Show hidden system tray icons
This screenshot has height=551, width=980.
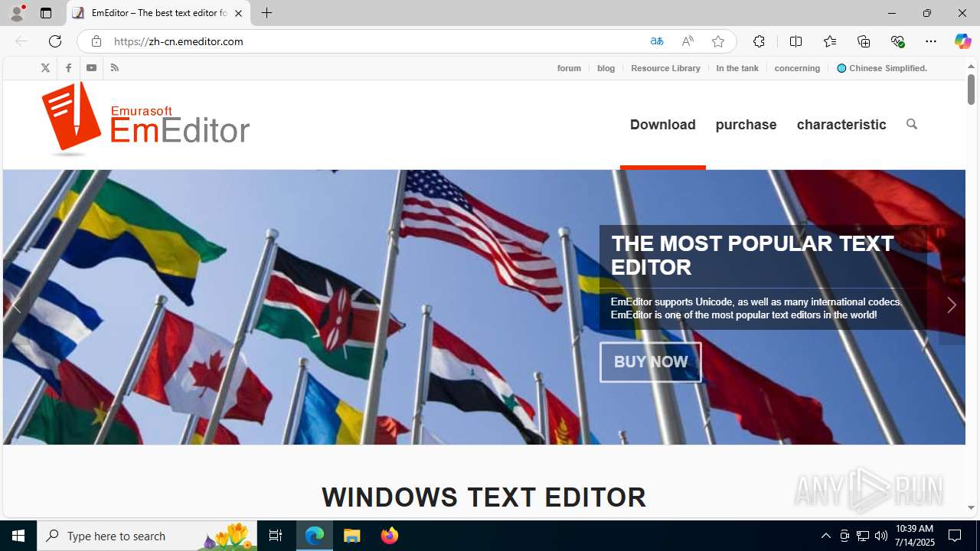tap(825, 536)
